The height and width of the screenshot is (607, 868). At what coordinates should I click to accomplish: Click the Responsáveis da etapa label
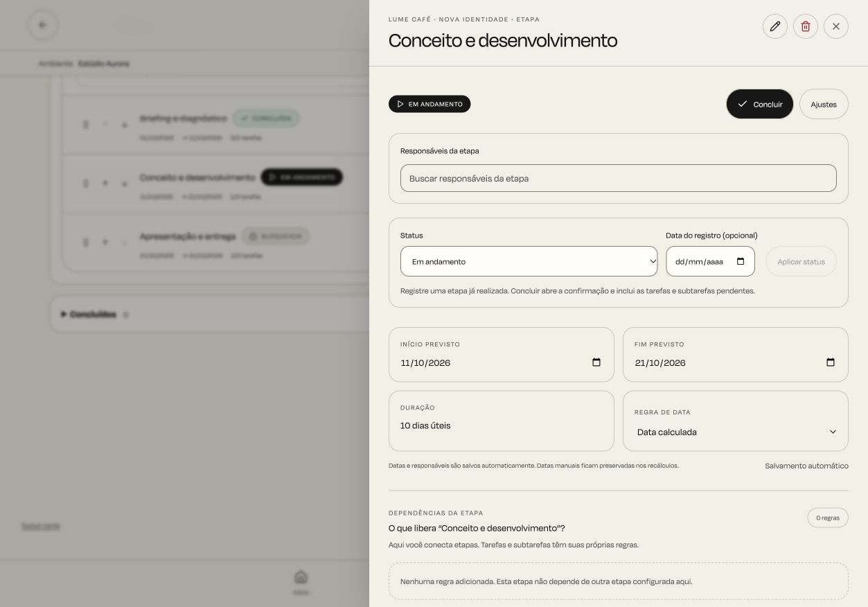point(439,151)
